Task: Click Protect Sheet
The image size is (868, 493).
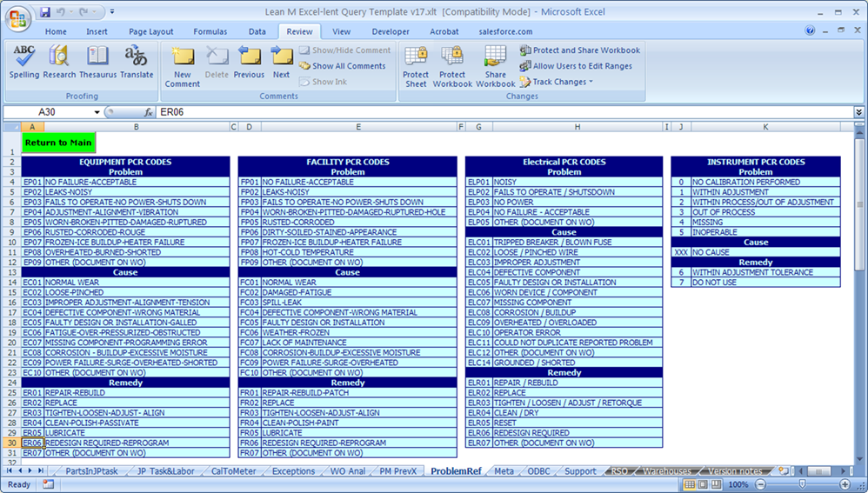Action: pos(416,67)
